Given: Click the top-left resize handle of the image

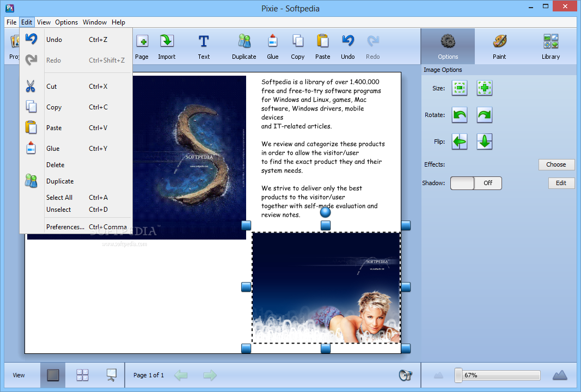Looking at the screenshot, I should click(x=246, y=225).
